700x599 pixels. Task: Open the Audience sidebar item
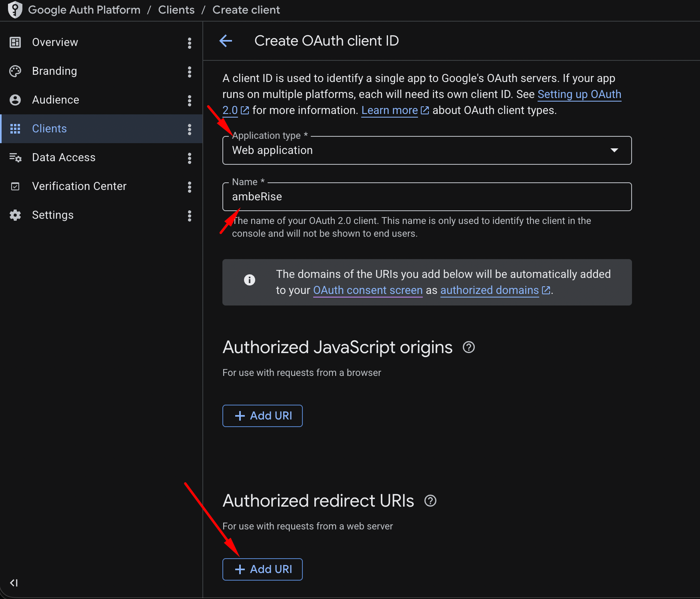101,100
